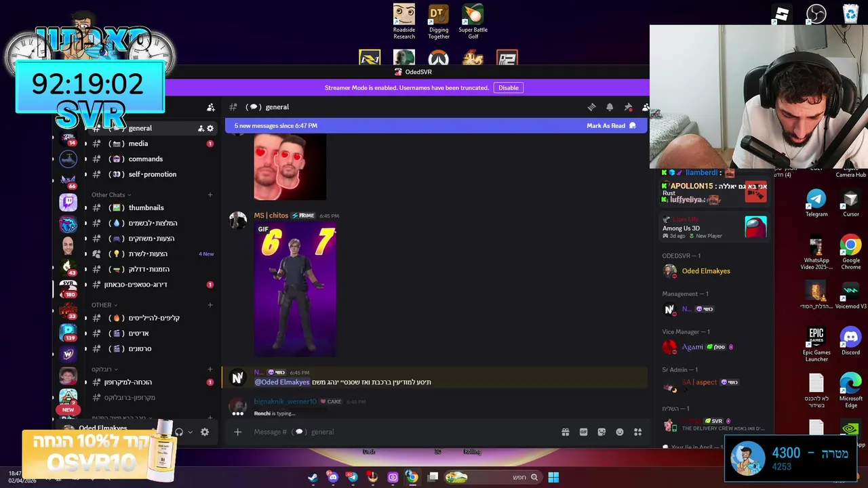This screenshot has height=488, width=868.
Task: Disable Streamer Mode button
Action: point(508,87)
